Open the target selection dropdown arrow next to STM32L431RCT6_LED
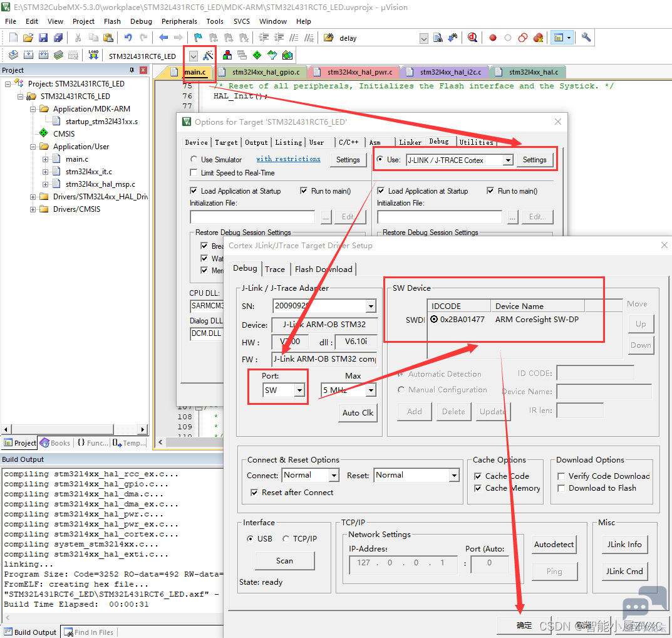Screen dimensions: 672x638 click(x=194, y=56)
